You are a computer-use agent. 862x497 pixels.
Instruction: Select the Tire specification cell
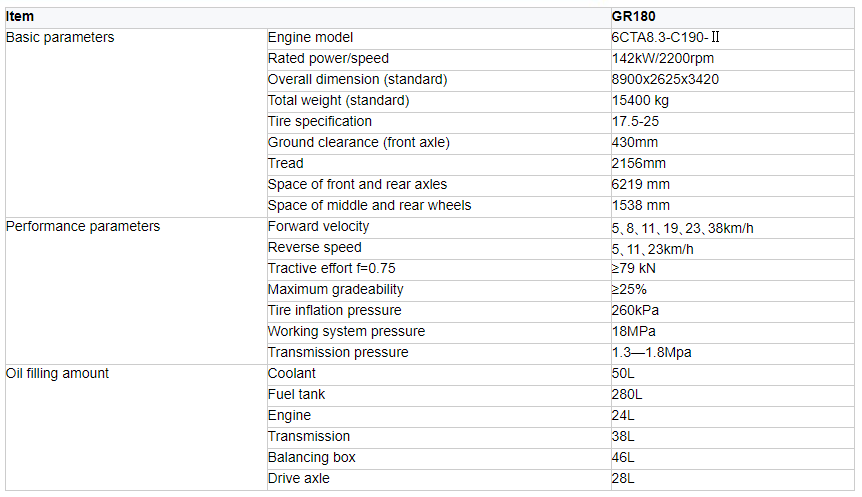pos(319,121)
